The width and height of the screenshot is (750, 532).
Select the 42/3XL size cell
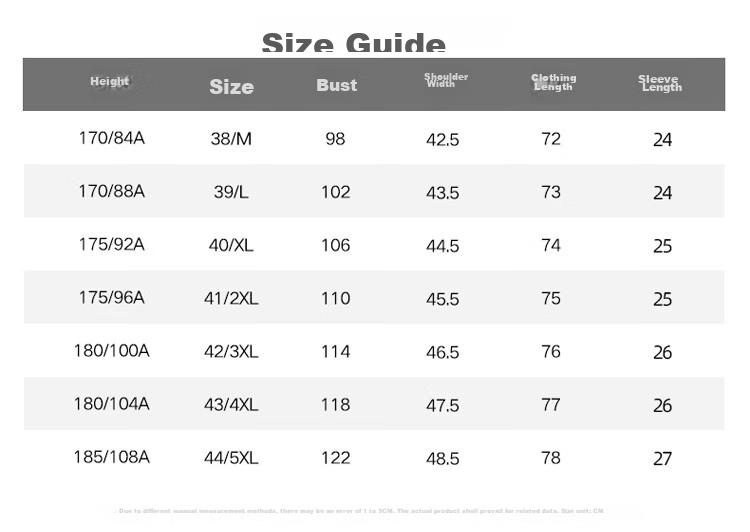(231, 351)
